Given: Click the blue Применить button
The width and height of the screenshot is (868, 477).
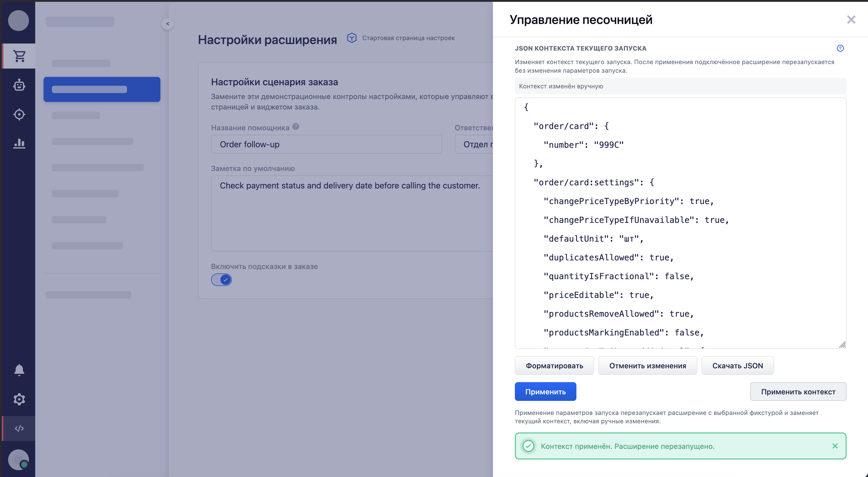Looking at the screenshot, I should pyautogui.click(x=546, y=392).
